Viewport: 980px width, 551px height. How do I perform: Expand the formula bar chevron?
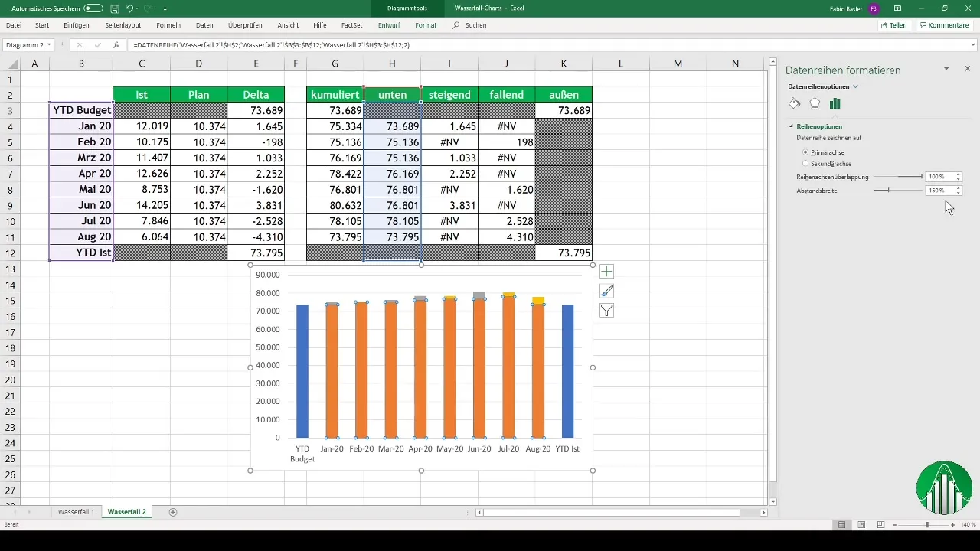(x=973, y=45)
